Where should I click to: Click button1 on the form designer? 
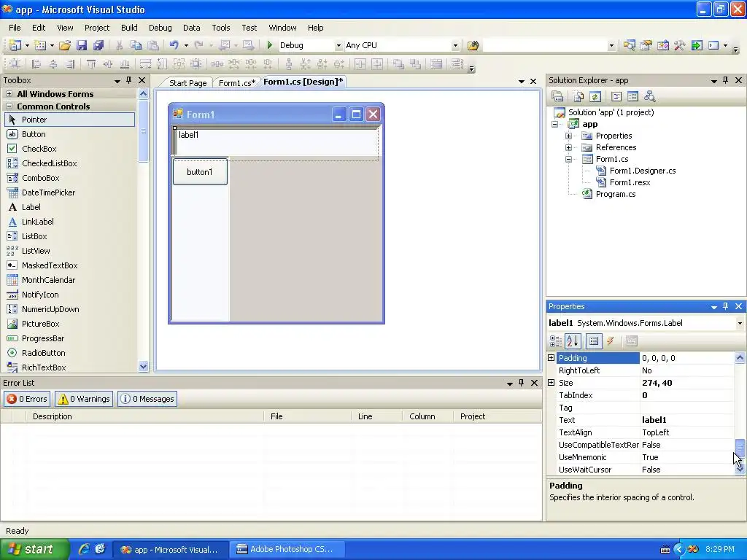click(200, 172)
